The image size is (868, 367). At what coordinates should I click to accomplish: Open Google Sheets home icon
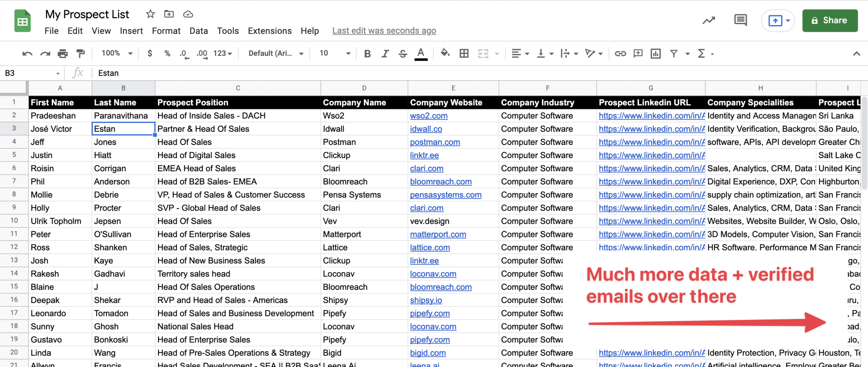tap(22, 21)
